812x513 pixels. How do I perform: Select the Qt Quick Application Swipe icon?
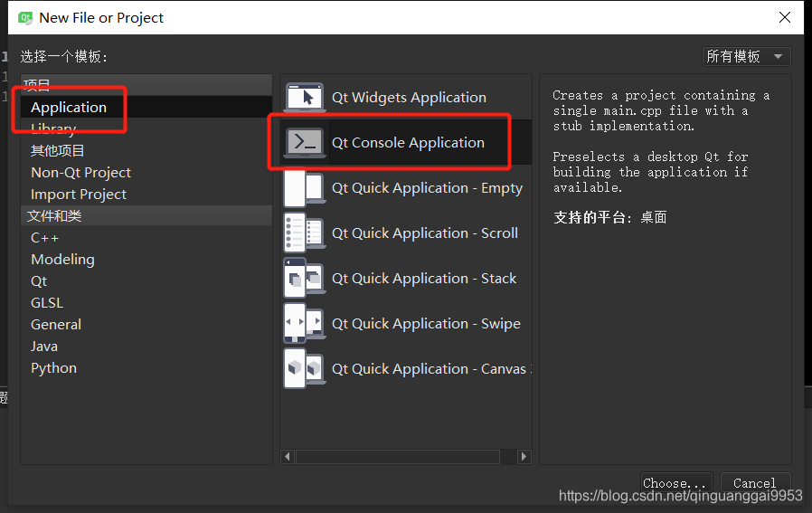point(305,323)
